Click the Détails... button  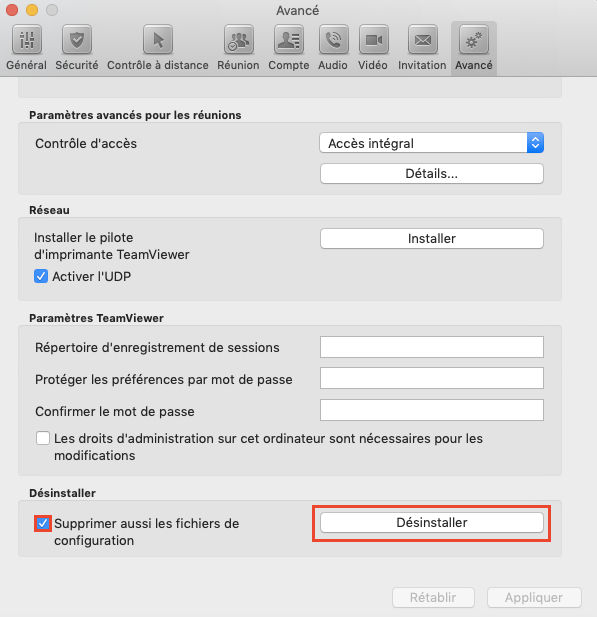(432, 174)
